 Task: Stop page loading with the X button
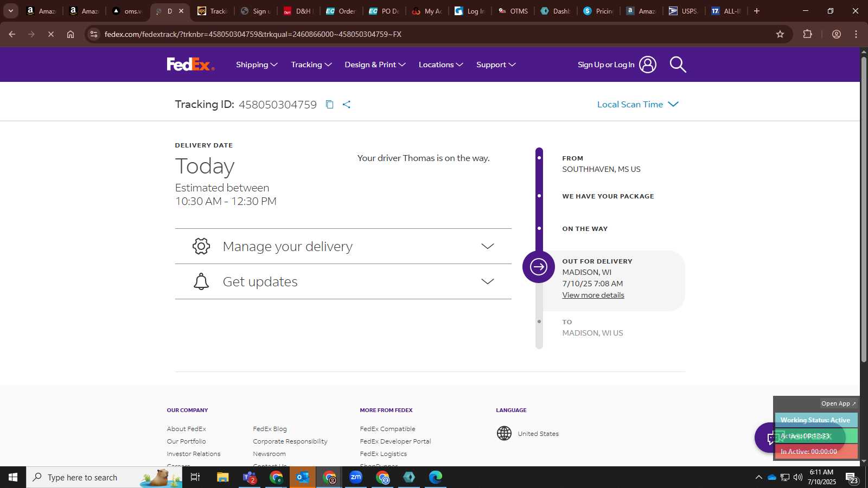click(50, 34)
